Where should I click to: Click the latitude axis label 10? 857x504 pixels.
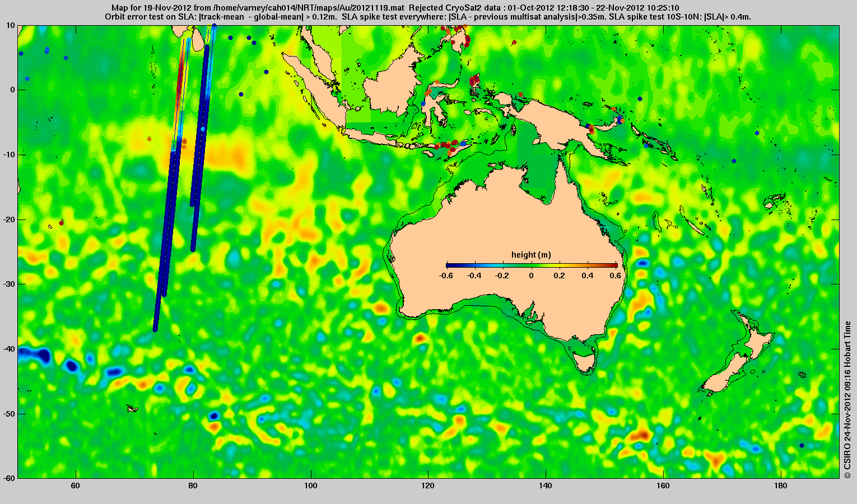[10, 25]
